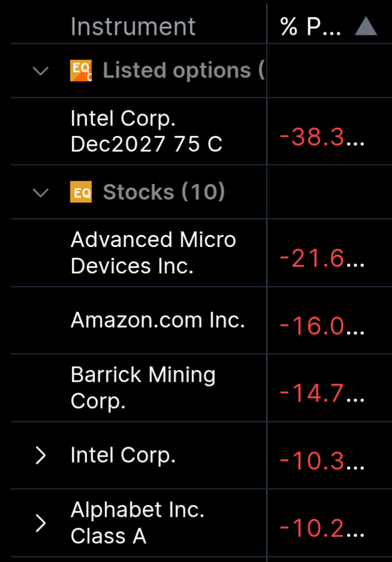Select the Amazon.com Inc. row
The width and height of the screenshot is (392, 562).
158,320
